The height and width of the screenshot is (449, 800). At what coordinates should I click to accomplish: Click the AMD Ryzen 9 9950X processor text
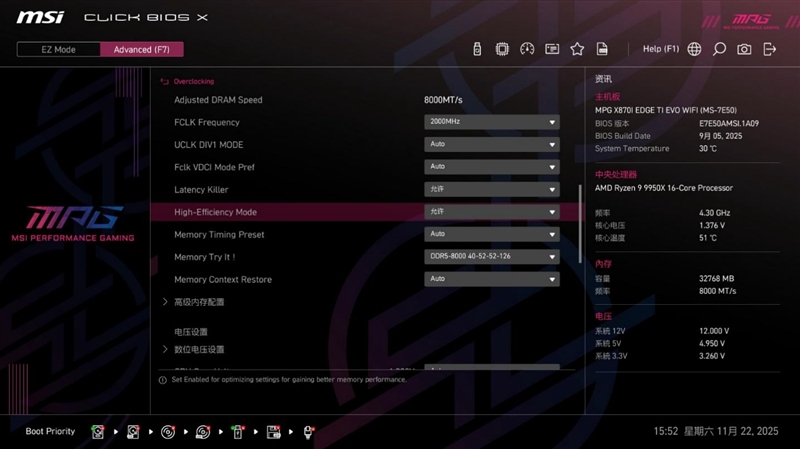pos(663,188)
